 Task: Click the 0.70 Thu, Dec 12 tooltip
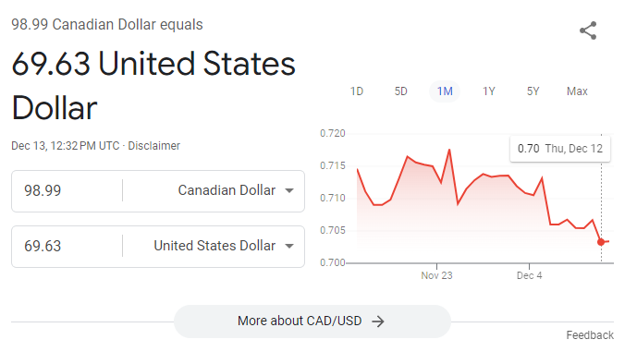click(560, 149)
